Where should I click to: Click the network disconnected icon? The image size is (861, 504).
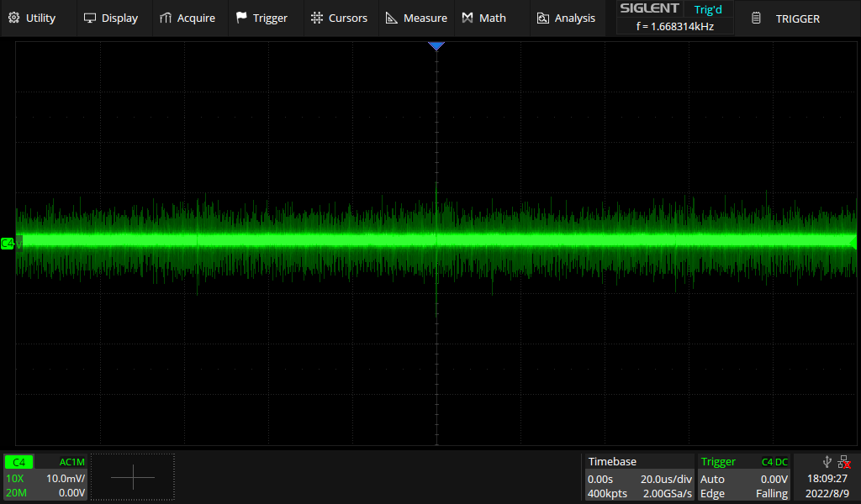844,462
